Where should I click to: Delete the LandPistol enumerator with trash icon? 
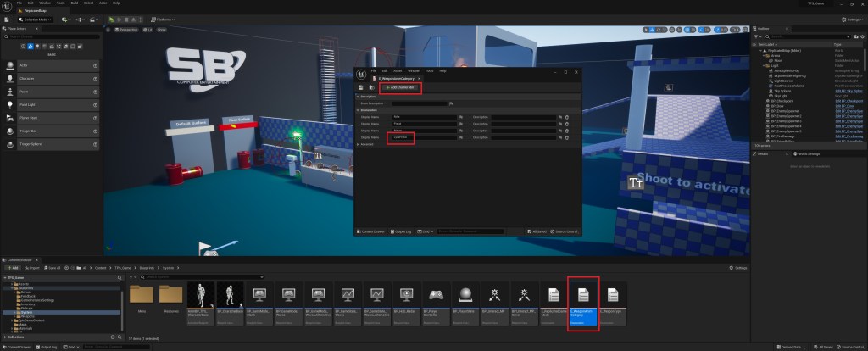click(x=565, y=136)
